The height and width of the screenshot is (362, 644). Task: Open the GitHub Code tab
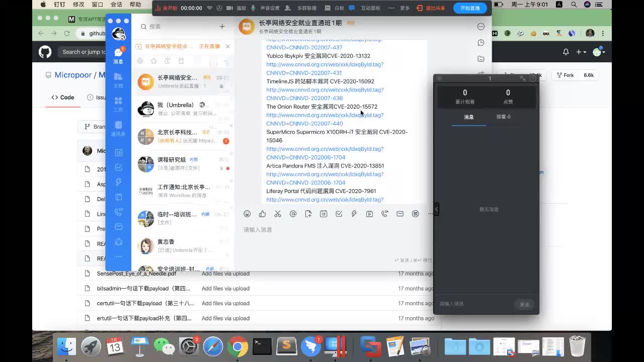point(63,98)
